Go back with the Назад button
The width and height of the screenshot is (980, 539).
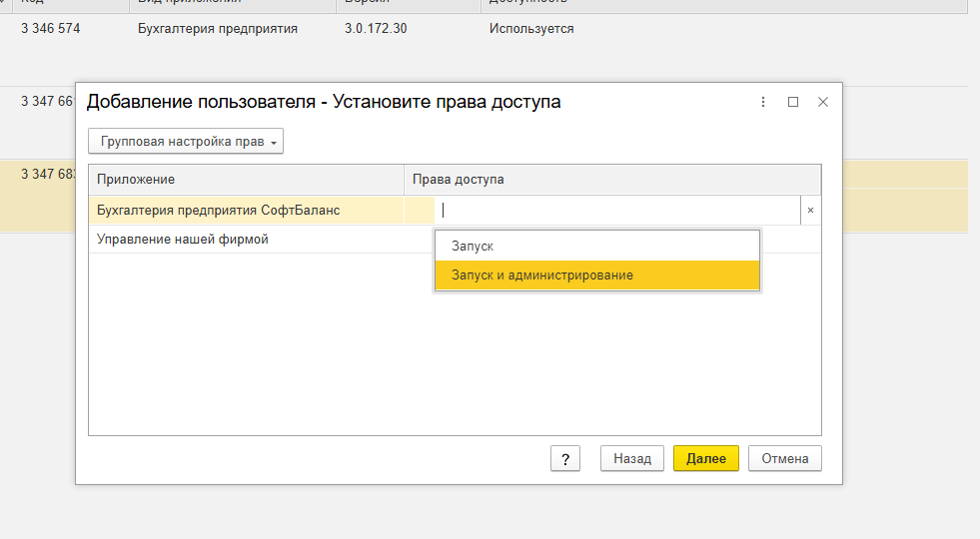(632, 458)
